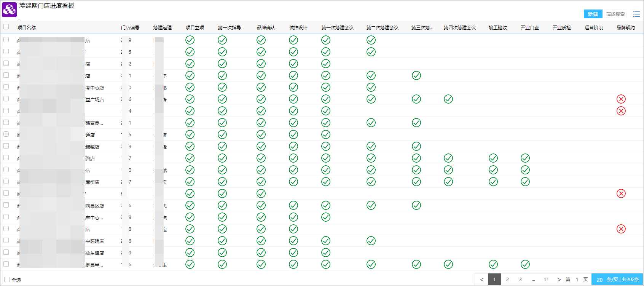The width and height of the screenshot is (644, 286).
Task: Click 考中心店 第二次筹建会议 check icon
Action: coord(371,87)
